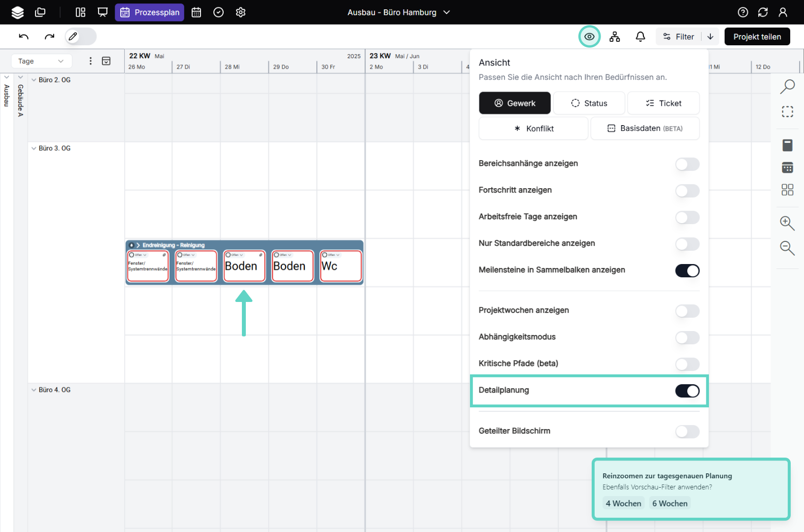Collapse the Büro 3. OG row
This screenshot has width=804, height=532.
coord(34,148)
